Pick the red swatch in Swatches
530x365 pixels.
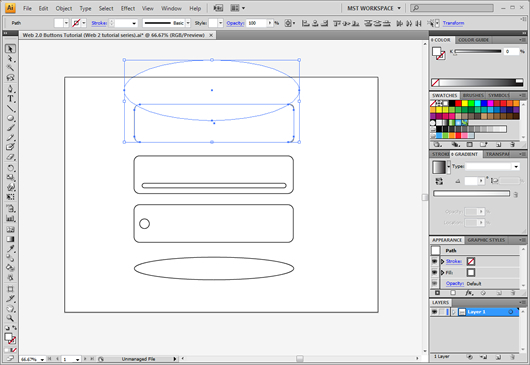[458, 103]
